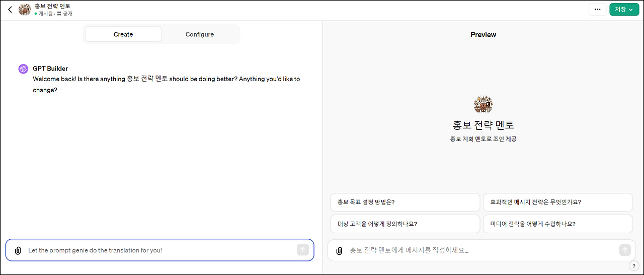Viewport: 644px width, 275px height.
Task: Choose starter '미디어 전략을 어떻게 수립하나요?'
Action: click(557, 224)
